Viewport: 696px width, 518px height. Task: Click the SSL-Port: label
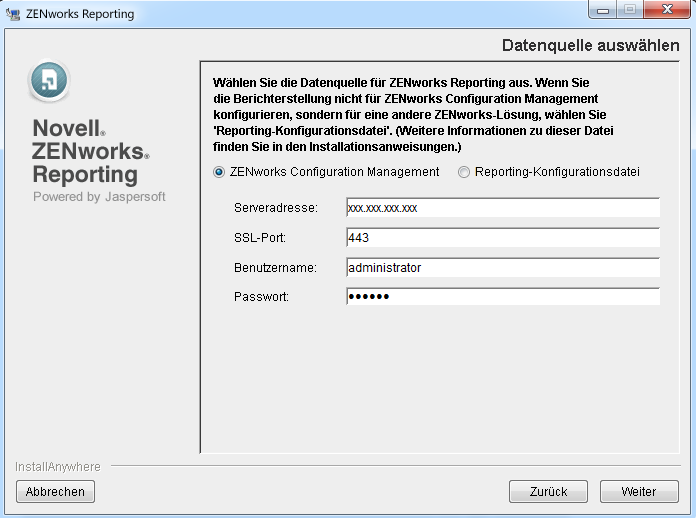pyautogui.click(x=260, y=238)
